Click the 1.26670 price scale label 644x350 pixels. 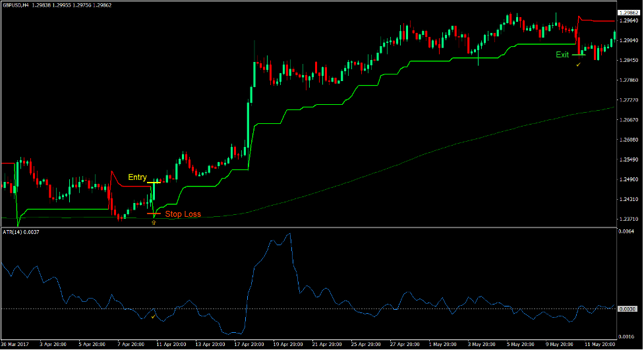[x=630, y=120]
